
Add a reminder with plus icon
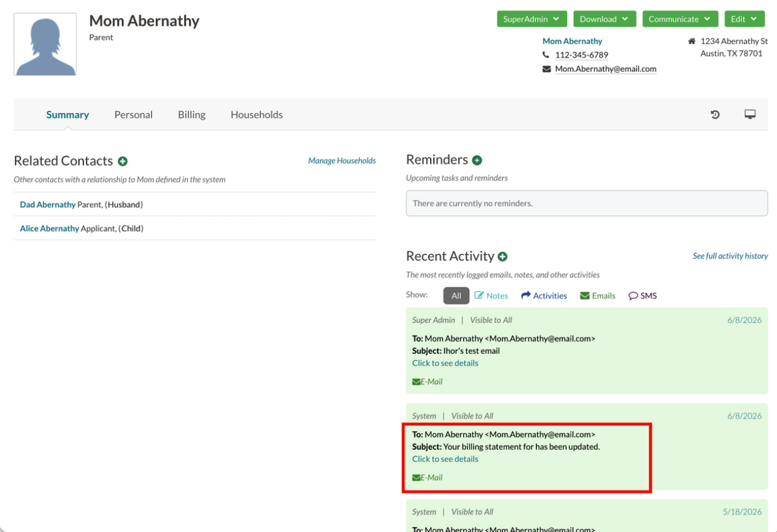[477, 160]
